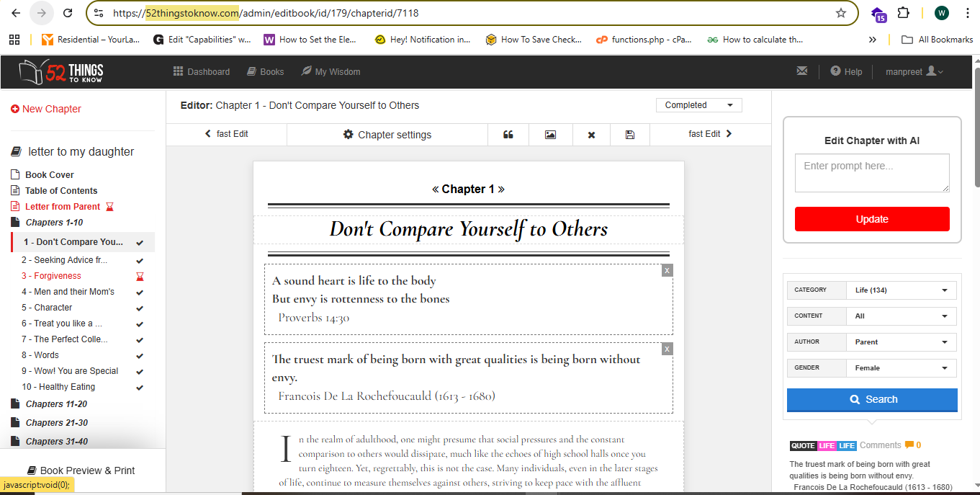Screen dimensions: 980x495
Task: Click the red New Chapter plus icon
Action: [14, 109]
